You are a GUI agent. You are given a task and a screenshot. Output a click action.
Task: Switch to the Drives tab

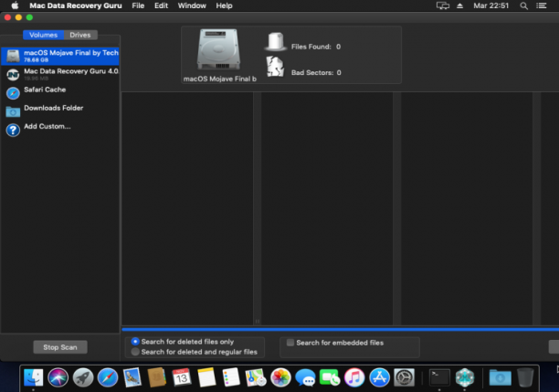tap(80, 35)
